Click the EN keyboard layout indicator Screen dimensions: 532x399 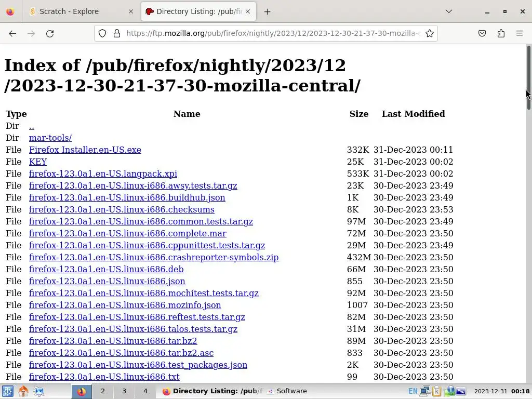point(413,391)
